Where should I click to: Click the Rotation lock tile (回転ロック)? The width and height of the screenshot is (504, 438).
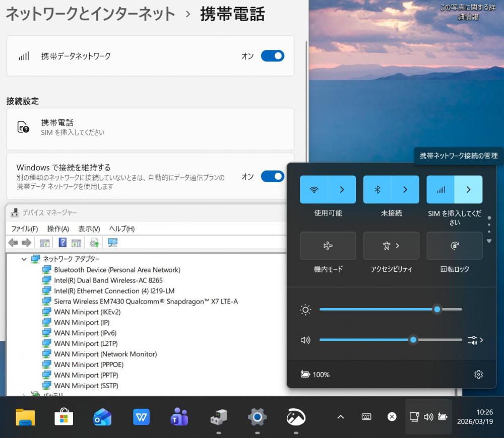[454, 246]
